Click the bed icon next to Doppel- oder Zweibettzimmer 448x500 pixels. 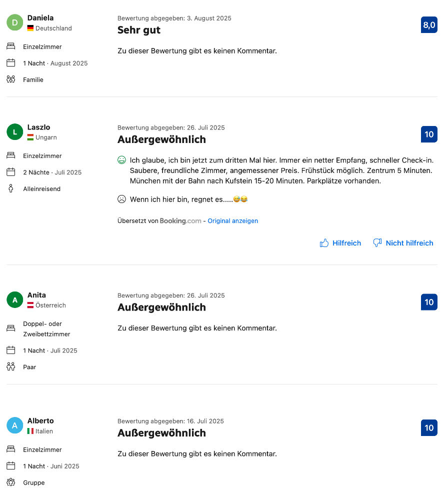(11, 328)
